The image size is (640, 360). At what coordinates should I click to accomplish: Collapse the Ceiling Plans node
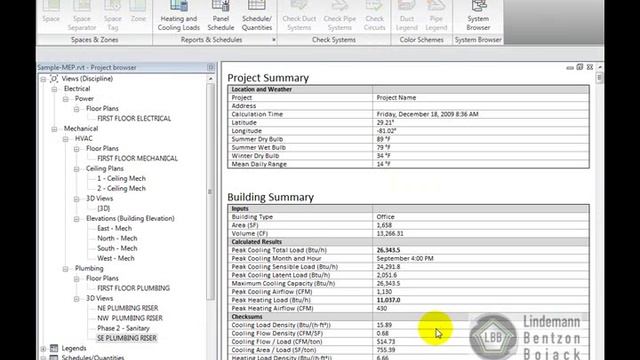click(x=76, y=169)
